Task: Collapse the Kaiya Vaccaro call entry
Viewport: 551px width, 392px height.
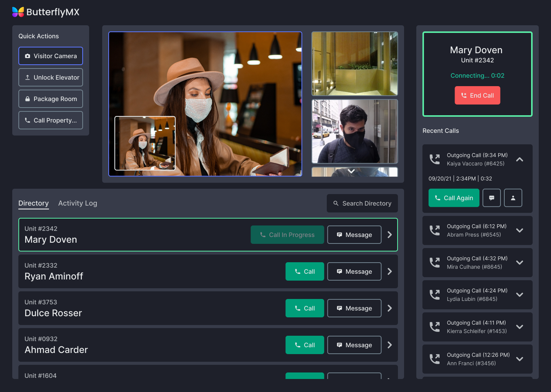Action: (519, 160)
